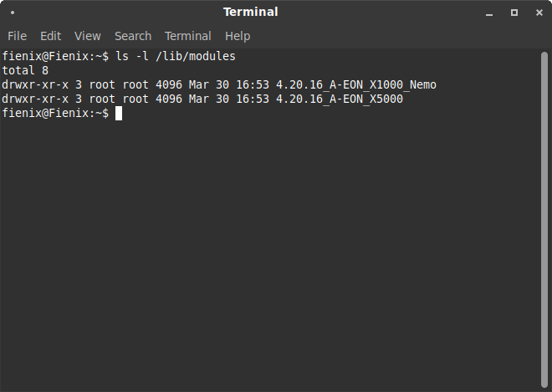
Task: Click the "total 8" output line
Action: pos(25,70)
